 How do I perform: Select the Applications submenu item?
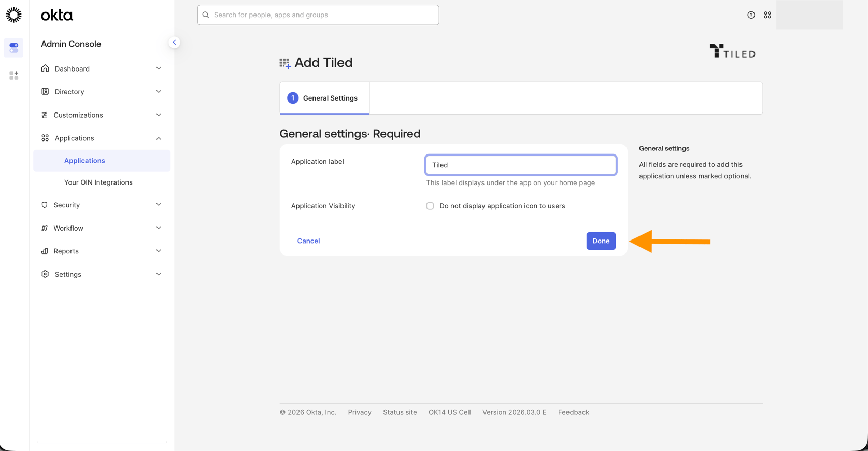102,161
